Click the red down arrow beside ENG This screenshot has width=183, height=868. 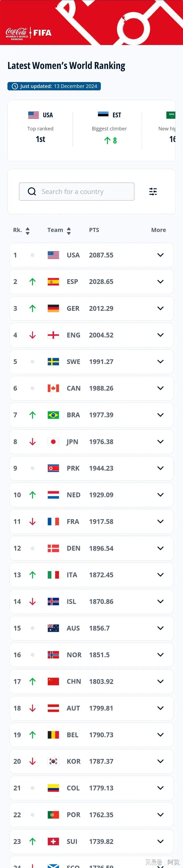pyautogui.click(x=32, y=335)
